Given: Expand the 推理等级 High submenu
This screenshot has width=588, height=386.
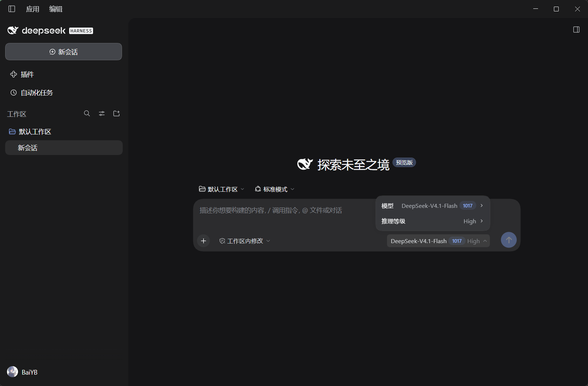Looking at the screenshot, I should click(x=433, y=221).
